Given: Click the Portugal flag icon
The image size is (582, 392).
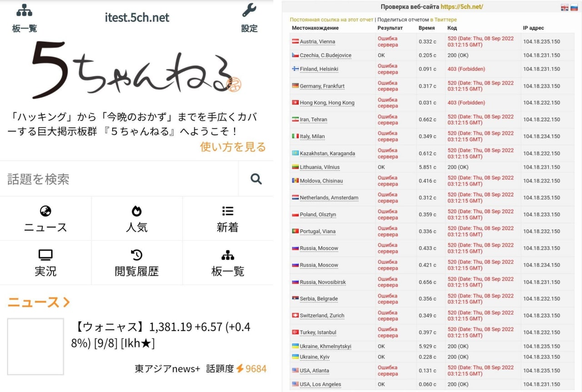Looking at the screenshot, I should [295, 231].
